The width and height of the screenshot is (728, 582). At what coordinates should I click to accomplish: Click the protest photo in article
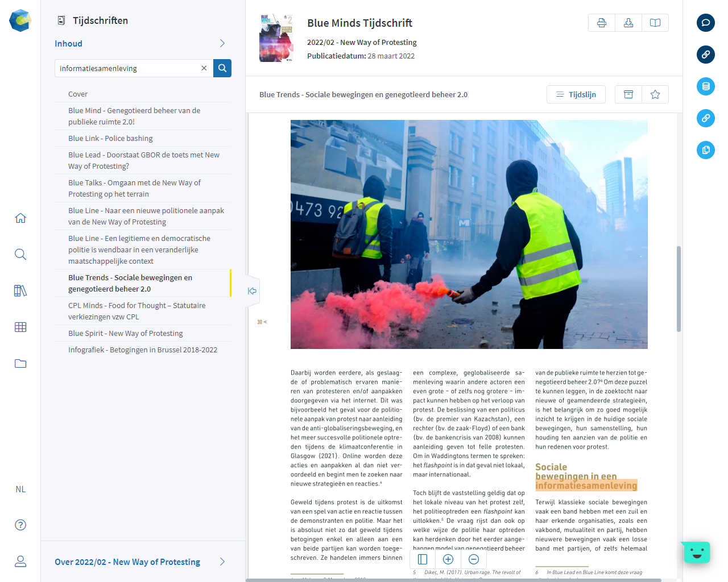coord(469,234)
